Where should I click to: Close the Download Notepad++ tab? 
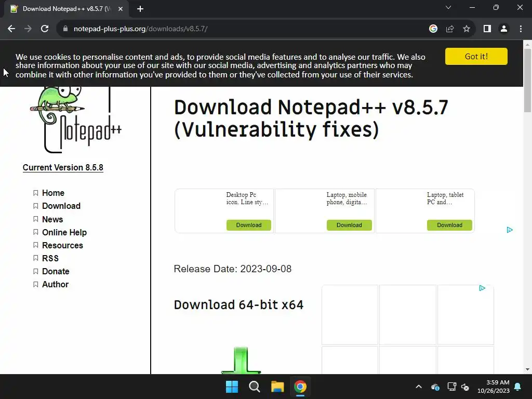coord(121,9)
